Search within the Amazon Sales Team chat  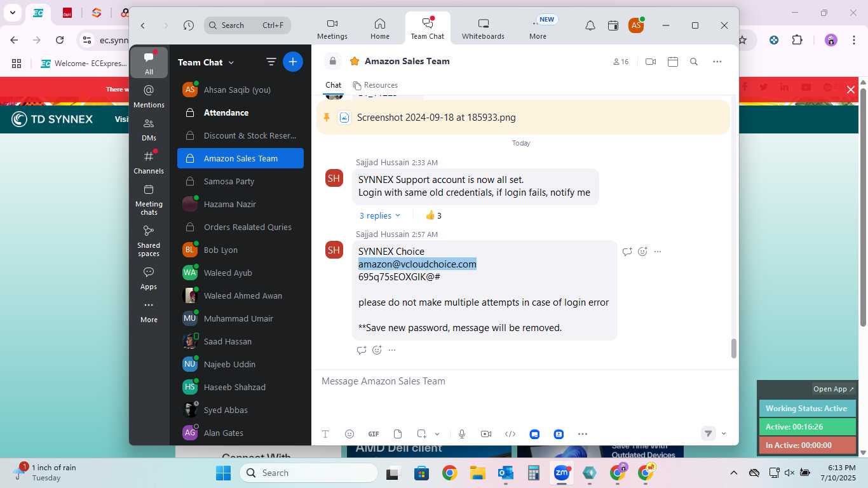(694, 62)
